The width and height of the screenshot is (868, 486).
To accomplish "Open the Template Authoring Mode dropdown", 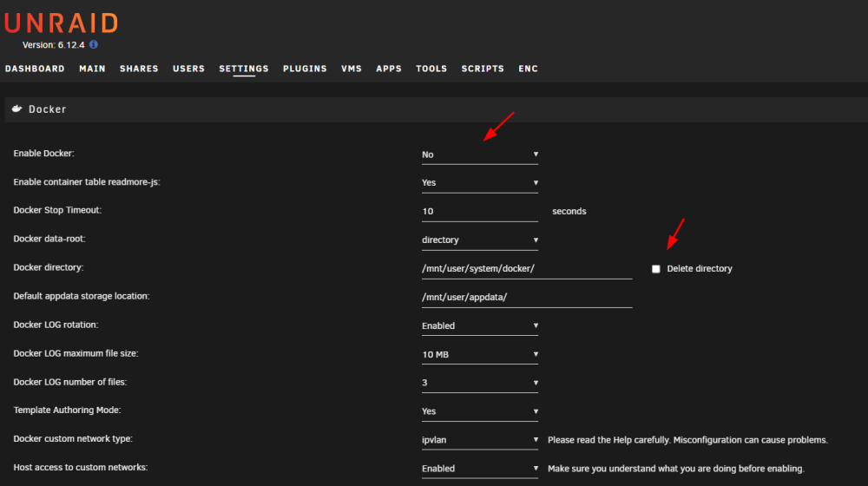I will 480,412.
